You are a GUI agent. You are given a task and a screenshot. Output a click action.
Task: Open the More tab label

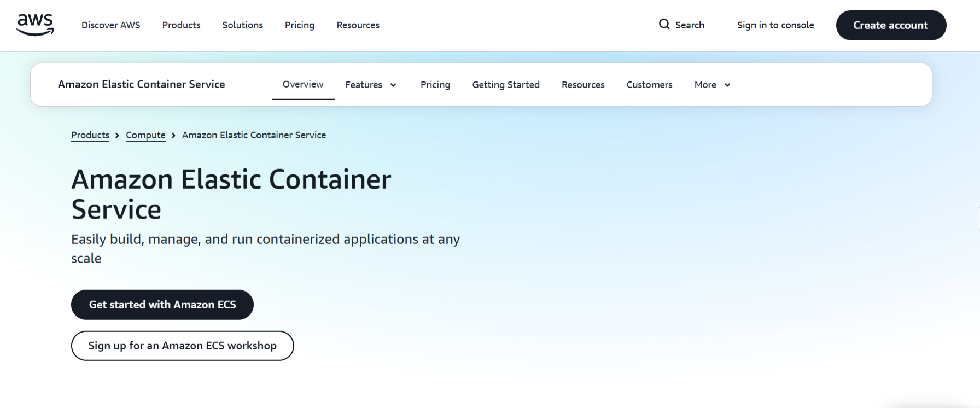click(705, 85)
